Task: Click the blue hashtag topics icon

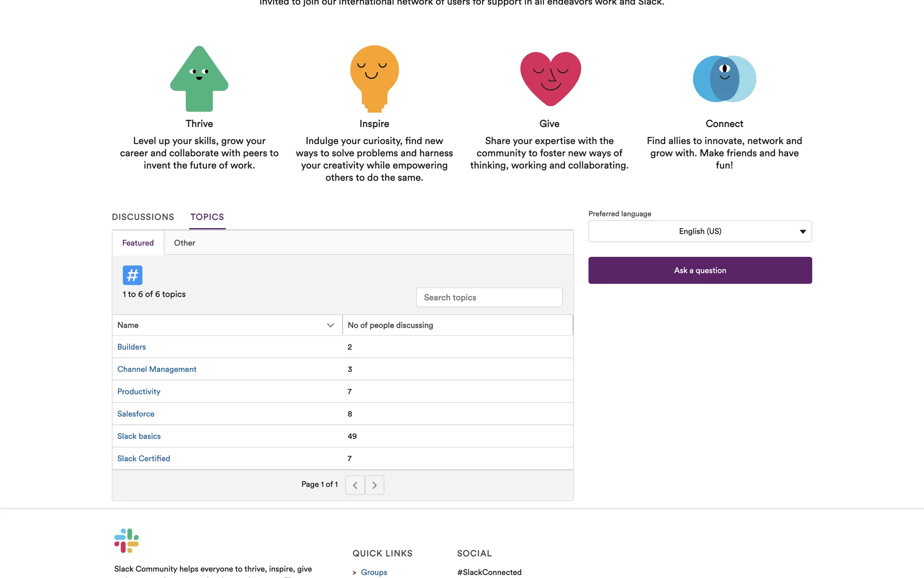Action: click(x=132, y=275)
